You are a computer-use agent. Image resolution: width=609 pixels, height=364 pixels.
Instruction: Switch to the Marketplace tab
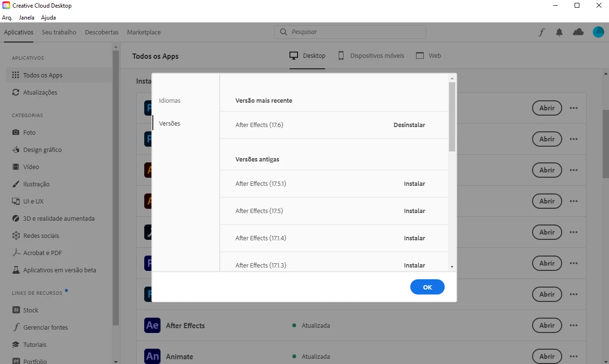144,32
